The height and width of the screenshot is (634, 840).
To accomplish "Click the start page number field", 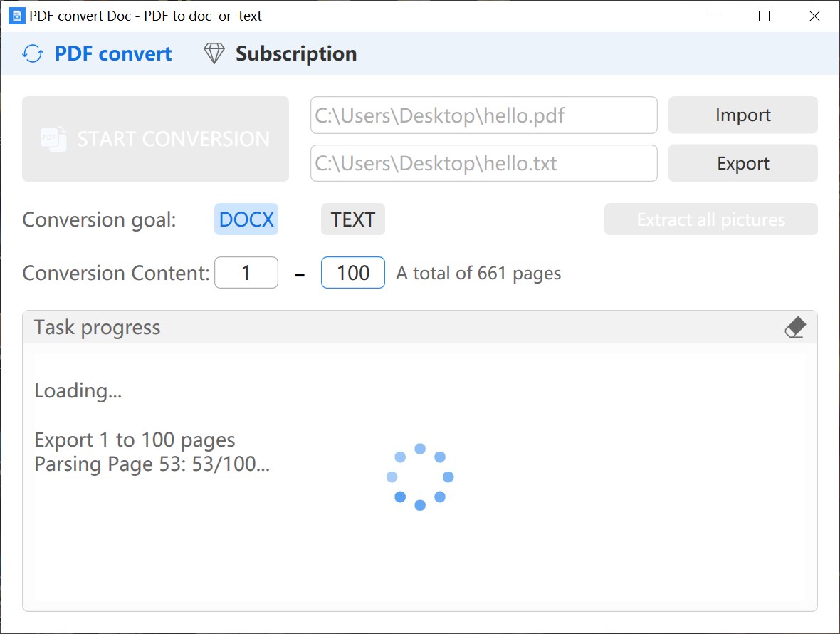I will coord(246,273).
